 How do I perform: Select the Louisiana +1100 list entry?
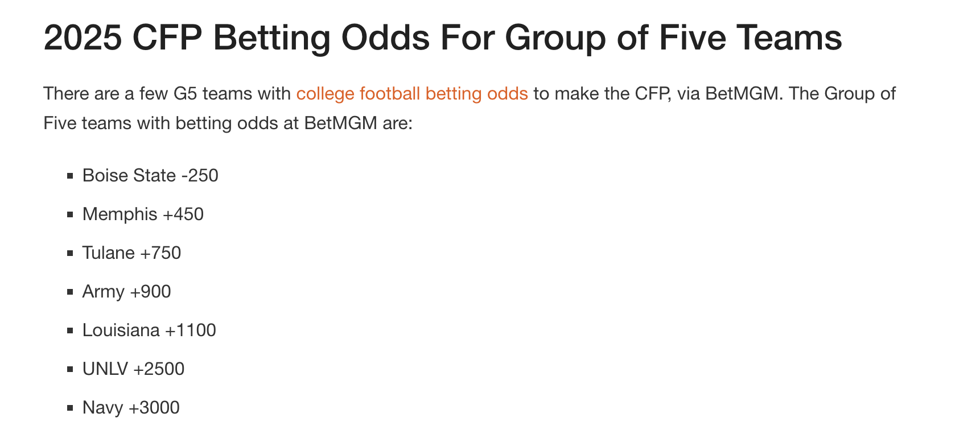149,330
